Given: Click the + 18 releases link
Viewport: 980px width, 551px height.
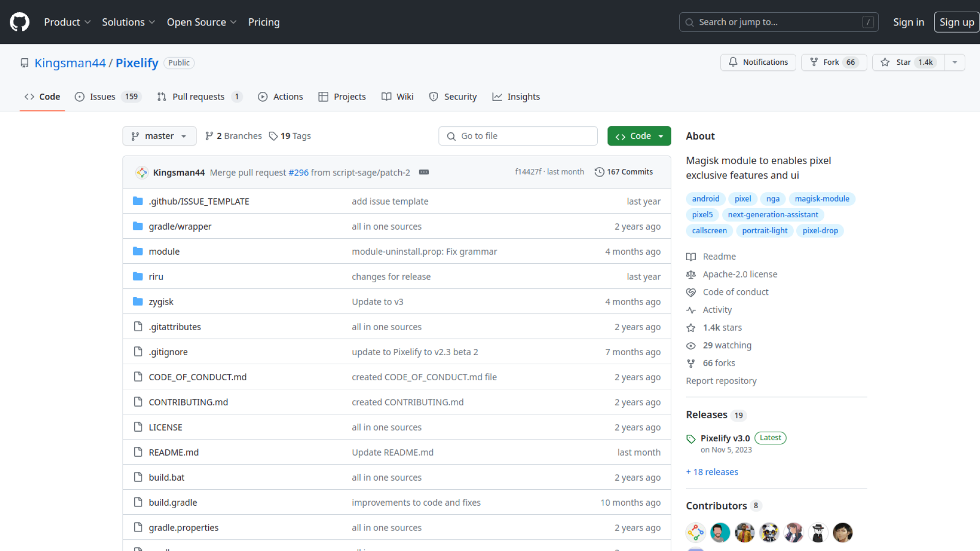Looking at the screenshot, I should click(712, 472).
